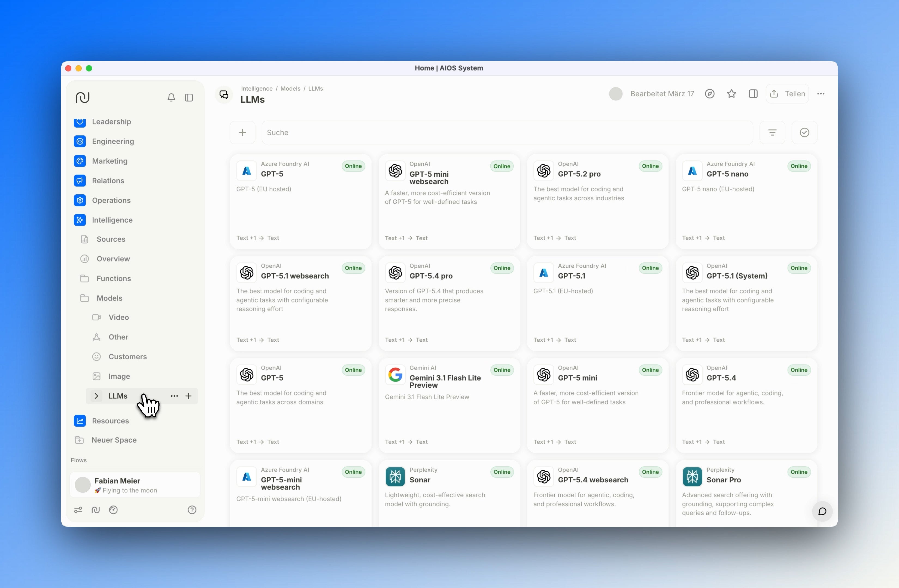Click the checkmark circle select icon
899x588 pixels.
tap(804, 133)
